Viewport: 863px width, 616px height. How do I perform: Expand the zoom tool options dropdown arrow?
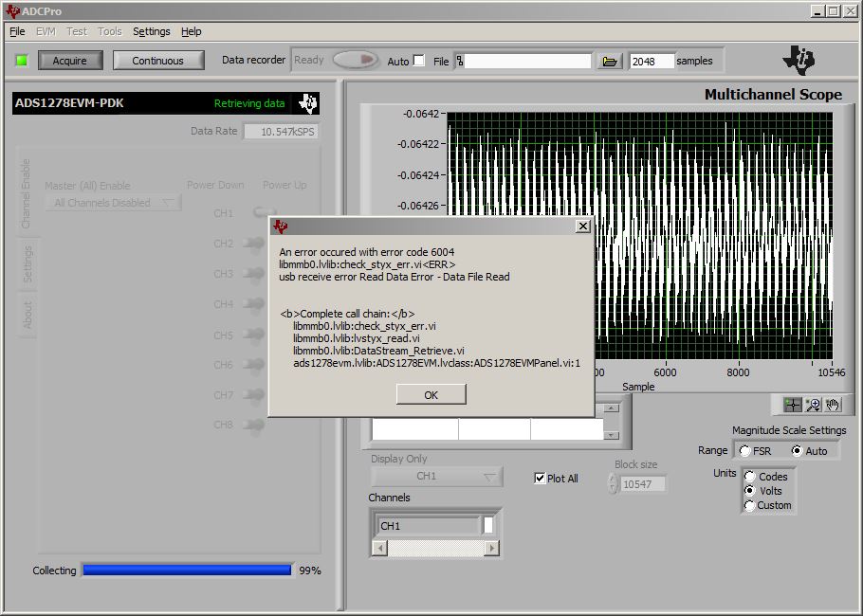click(817, 409)
